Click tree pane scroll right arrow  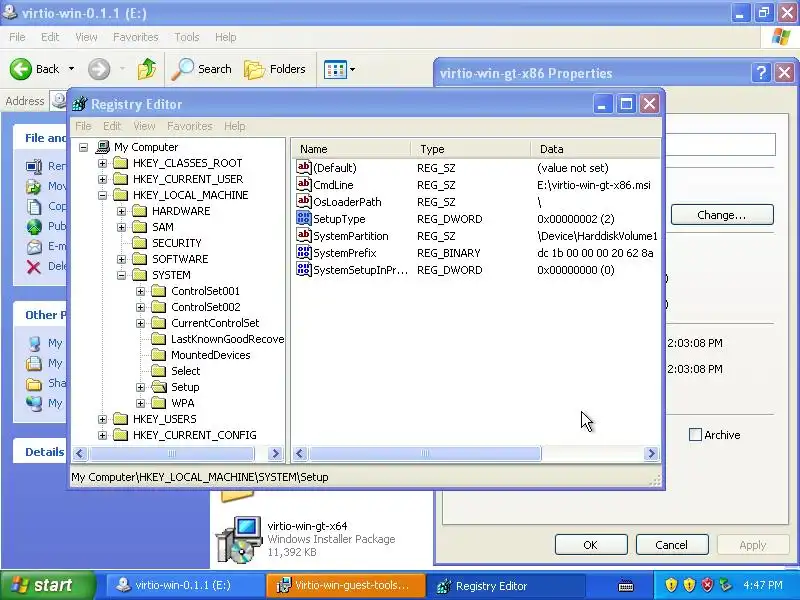click(275, 454)
